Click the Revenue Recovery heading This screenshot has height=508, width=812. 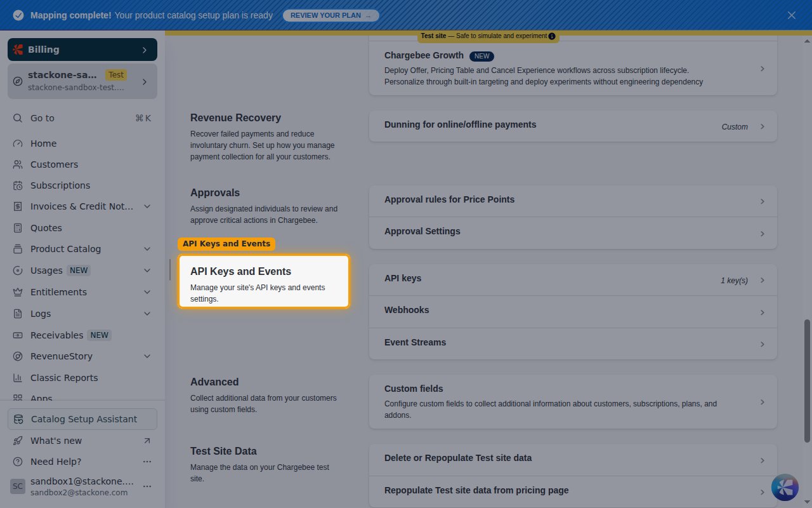(235, 117)
